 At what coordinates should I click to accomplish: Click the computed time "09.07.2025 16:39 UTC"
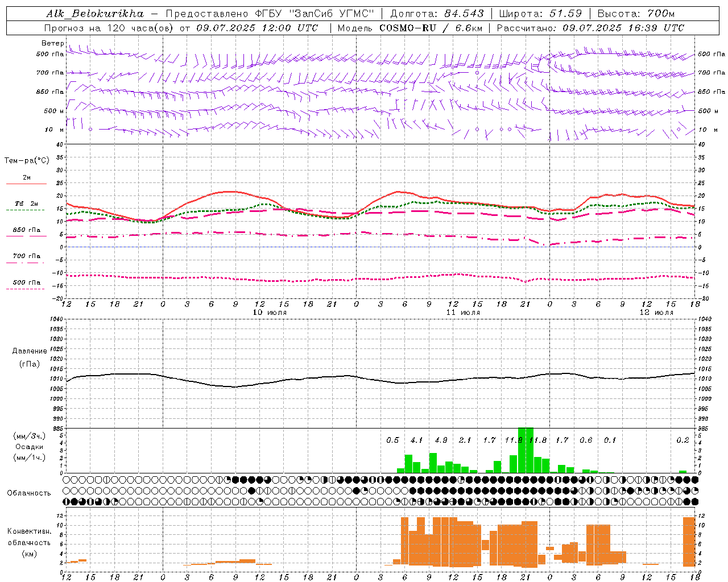(x=623, y=28)
